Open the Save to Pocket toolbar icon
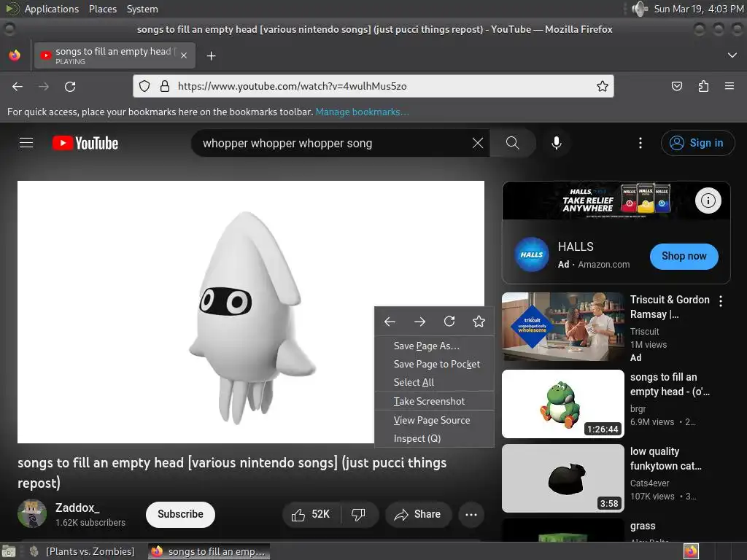The width and height of the screenshot is (747, 560). click(x=676, y=86)
